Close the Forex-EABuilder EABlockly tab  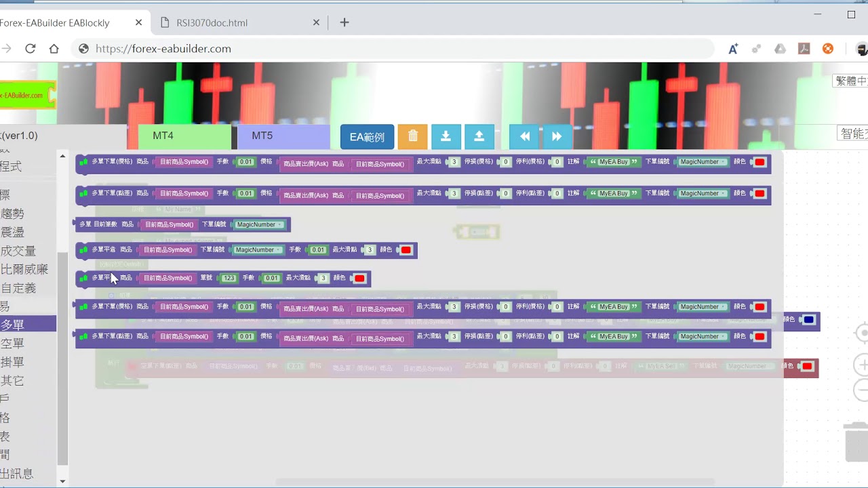click(139, 22)
